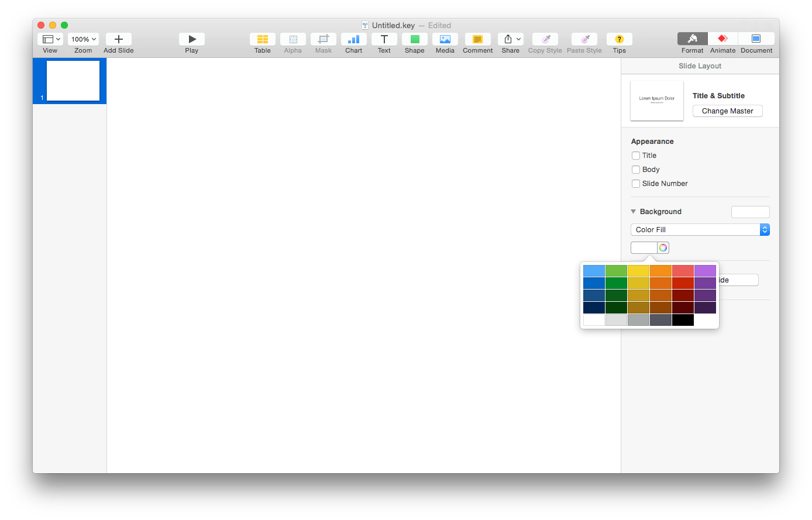Insert a Shape
The image size is (812, 520).
[x=414, y=39]
